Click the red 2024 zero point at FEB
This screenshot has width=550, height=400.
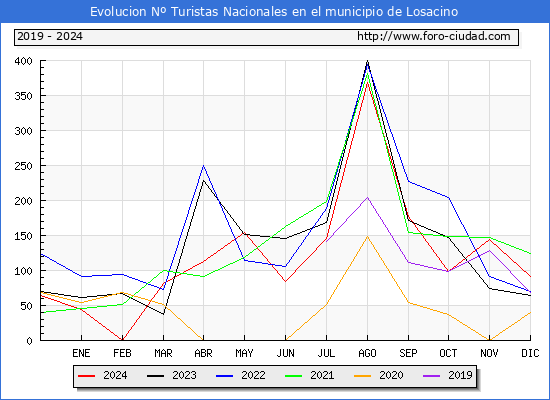tap(122, 340)
